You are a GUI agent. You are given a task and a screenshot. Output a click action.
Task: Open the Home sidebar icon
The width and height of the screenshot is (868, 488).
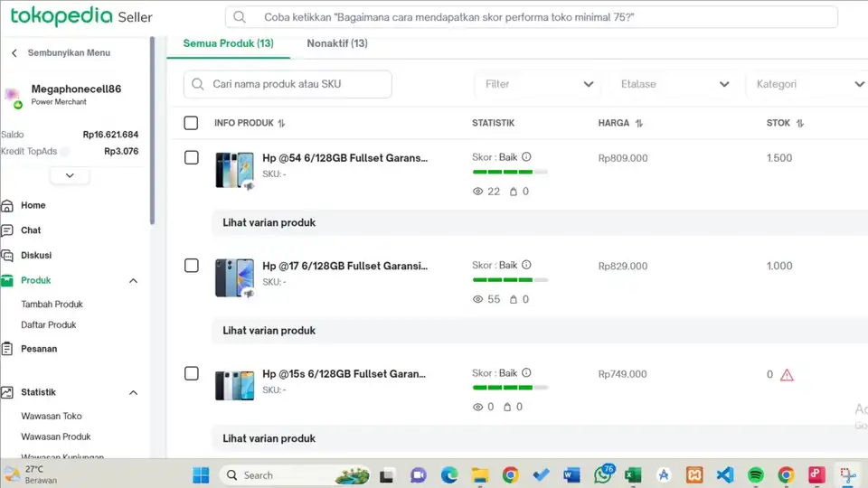(7, 206)
